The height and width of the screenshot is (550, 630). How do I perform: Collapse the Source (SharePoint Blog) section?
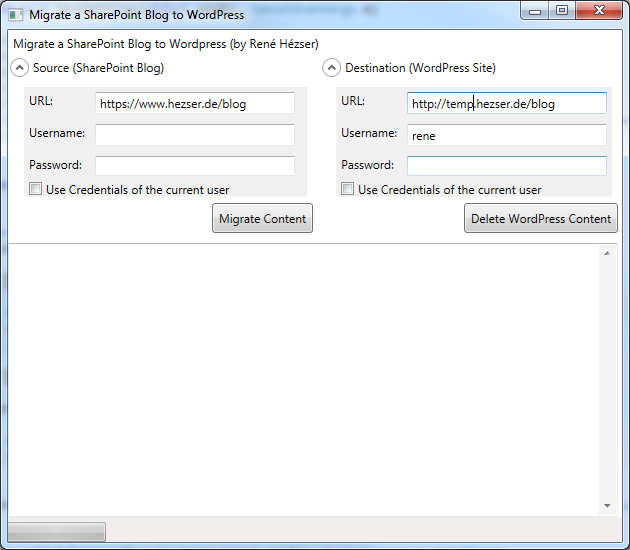(19, 68)
